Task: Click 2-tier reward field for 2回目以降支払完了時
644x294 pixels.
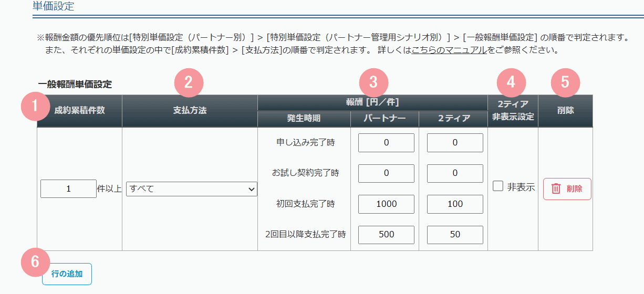Action: 455,235
